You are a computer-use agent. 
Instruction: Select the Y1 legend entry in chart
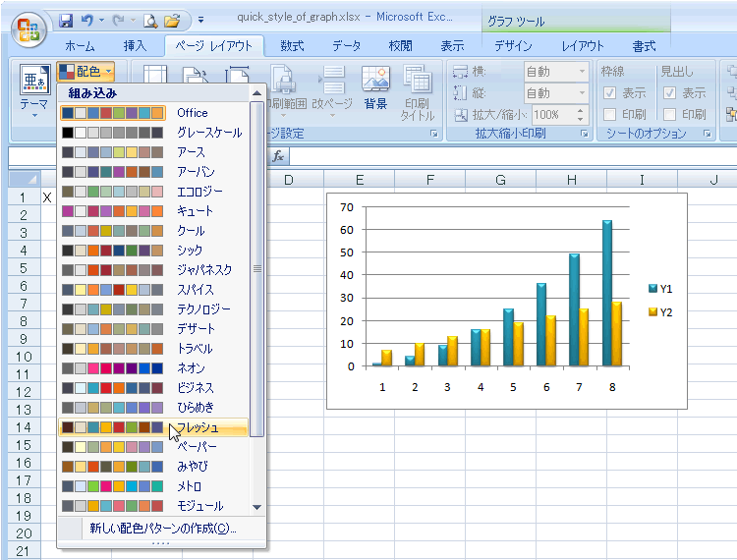pos(660,289)
